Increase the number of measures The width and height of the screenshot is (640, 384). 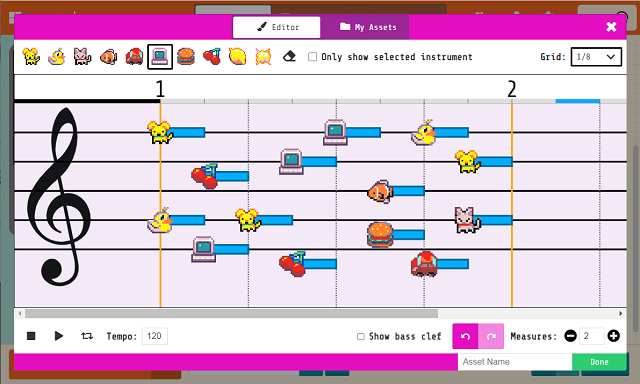613,336
